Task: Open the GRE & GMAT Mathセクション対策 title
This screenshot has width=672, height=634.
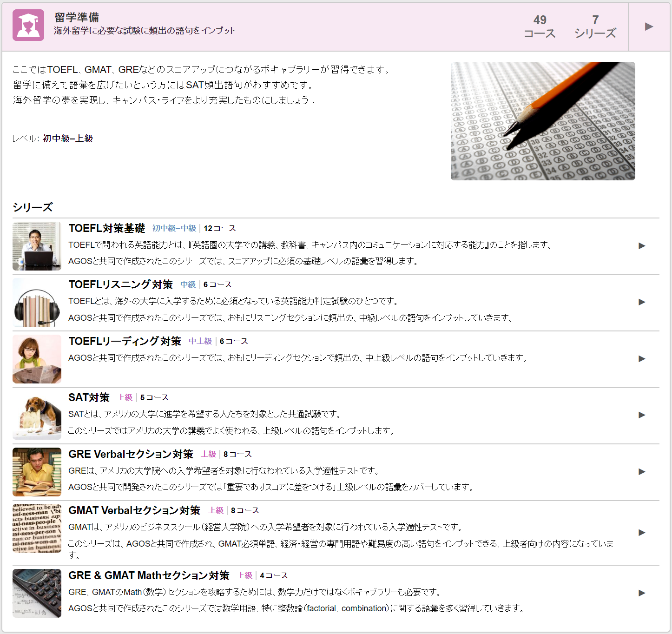Action: (149, 575)
